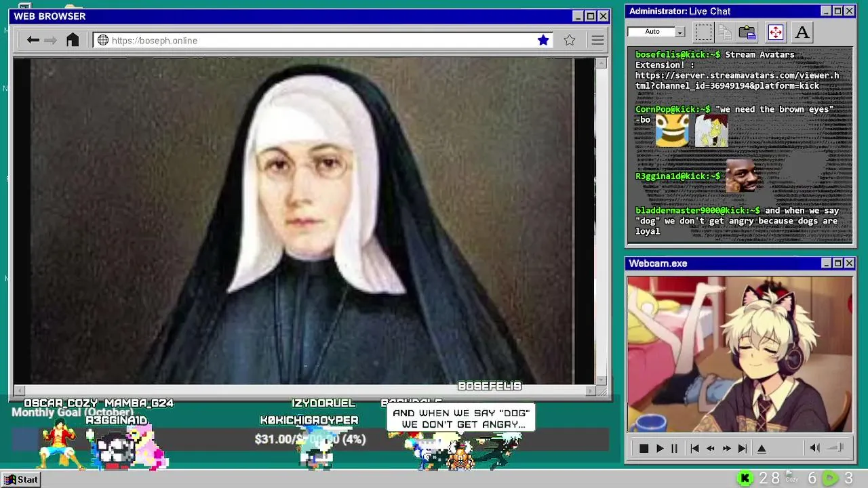The width and height of the screenshot is (868, 488).
Task: Fast-forward in the Webcam.exe player
Action: point(726,448)
